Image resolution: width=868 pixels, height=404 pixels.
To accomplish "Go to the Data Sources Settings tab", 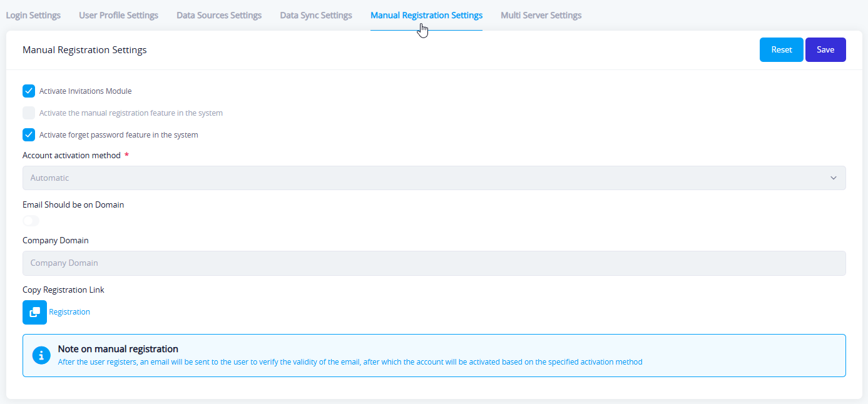I will pos(219,15).
